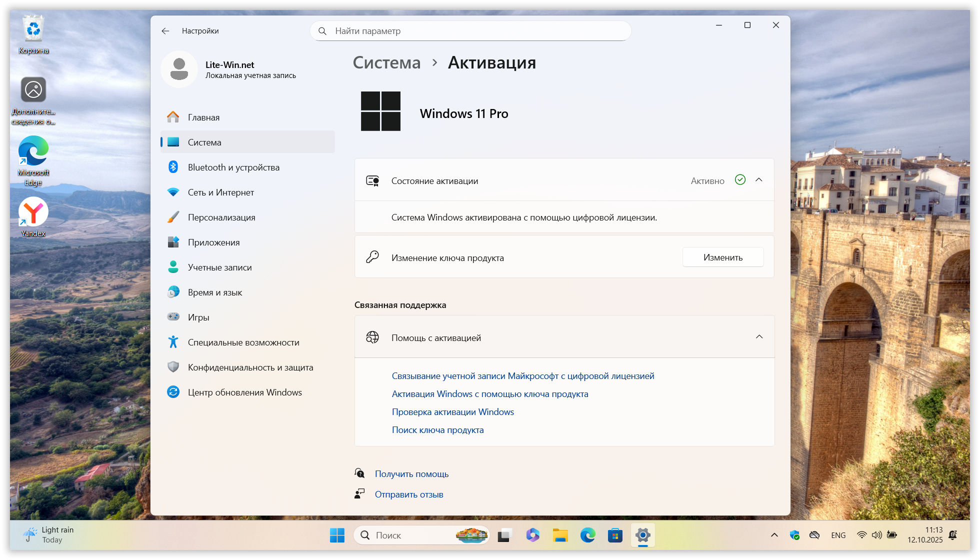Screen dimensions: 980x560
Task: Open File Explorer from taskbar
Action: point(560,535)
